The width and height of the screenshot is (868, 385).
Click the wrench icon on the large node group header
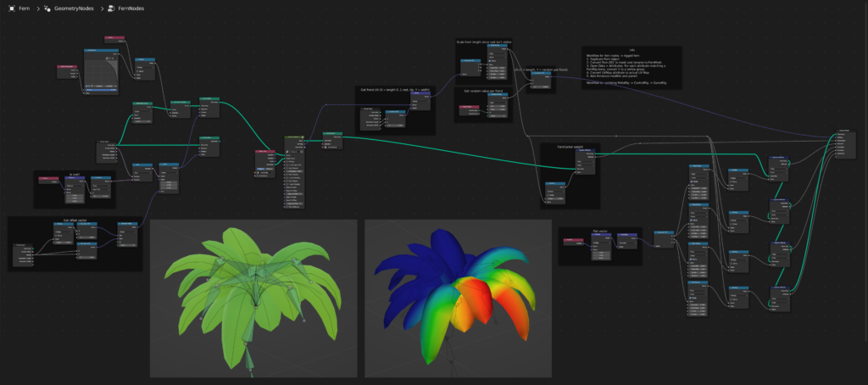pos(303,137)
